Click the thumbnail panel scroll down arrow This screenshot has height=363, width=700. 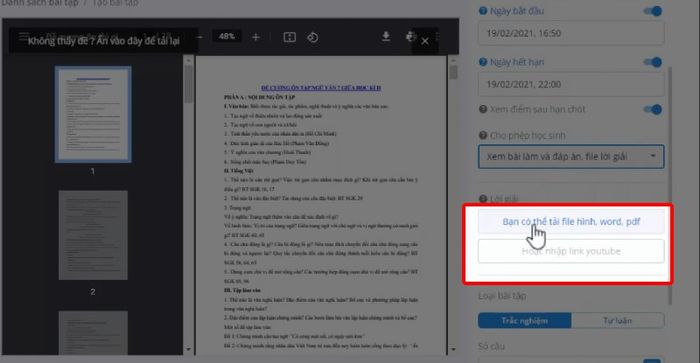(x=188, y=349)
